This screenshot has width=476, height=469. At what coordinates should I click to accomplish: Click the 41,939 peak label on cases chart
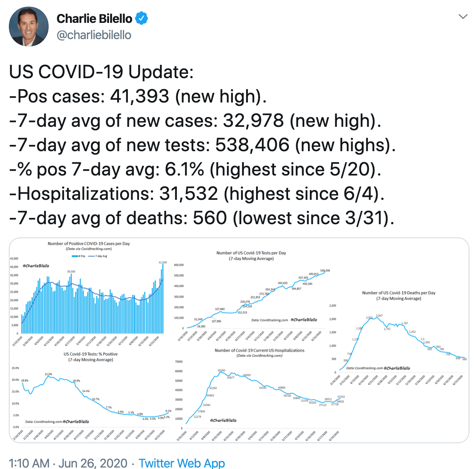coord(162,263)
